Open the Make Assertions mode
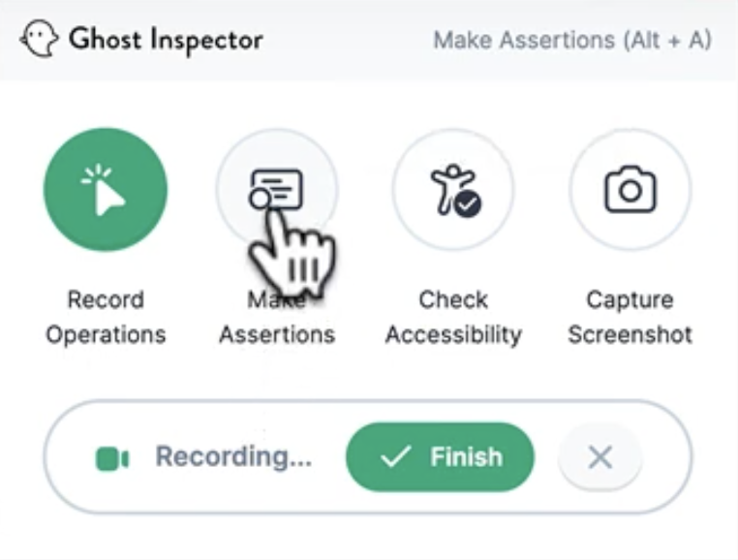The width and height of the screenshot is (738, 560). click(277, 189)
